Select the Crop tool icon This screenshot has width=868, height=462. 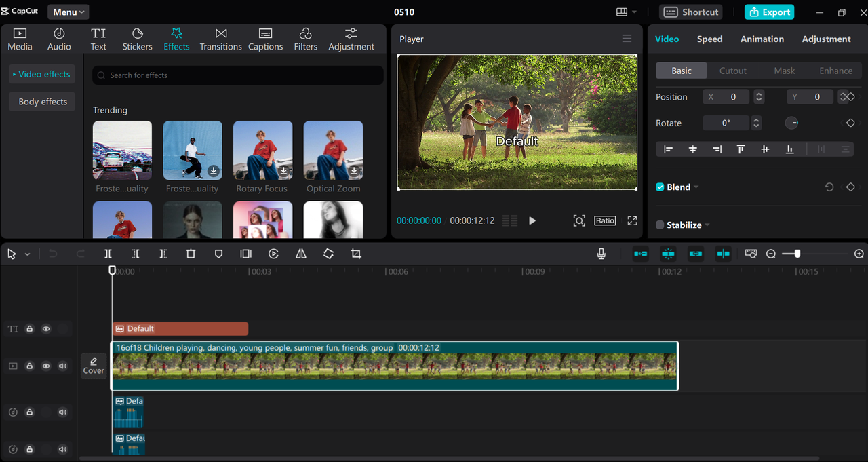pos(356,254)
